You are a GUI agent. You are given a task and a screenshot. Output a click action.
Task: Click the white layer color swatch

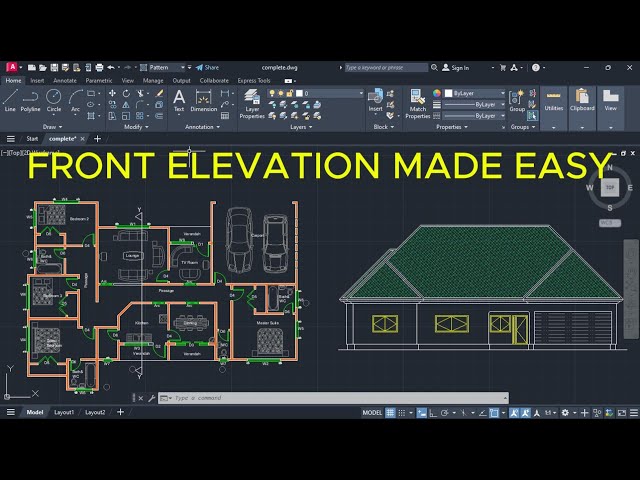299,93
